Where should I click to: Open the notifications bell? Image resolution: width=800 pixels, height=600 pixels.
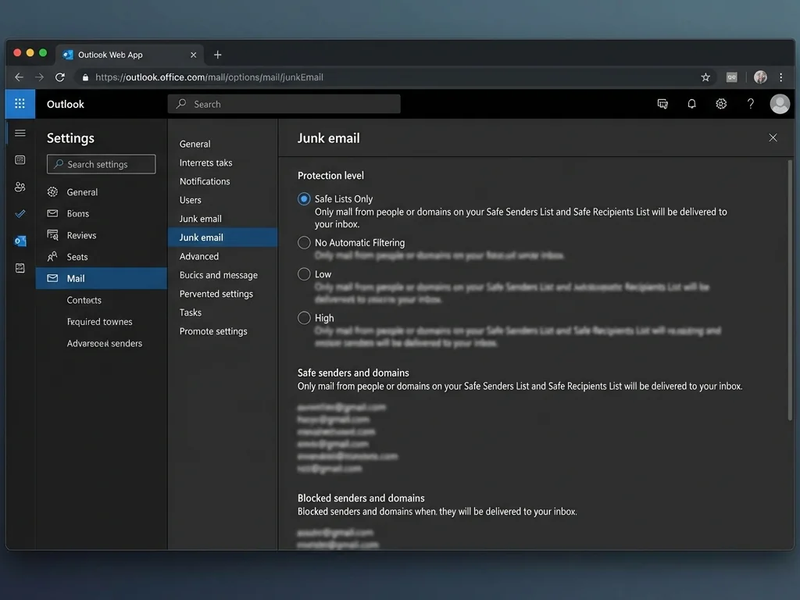pos(692,104)
